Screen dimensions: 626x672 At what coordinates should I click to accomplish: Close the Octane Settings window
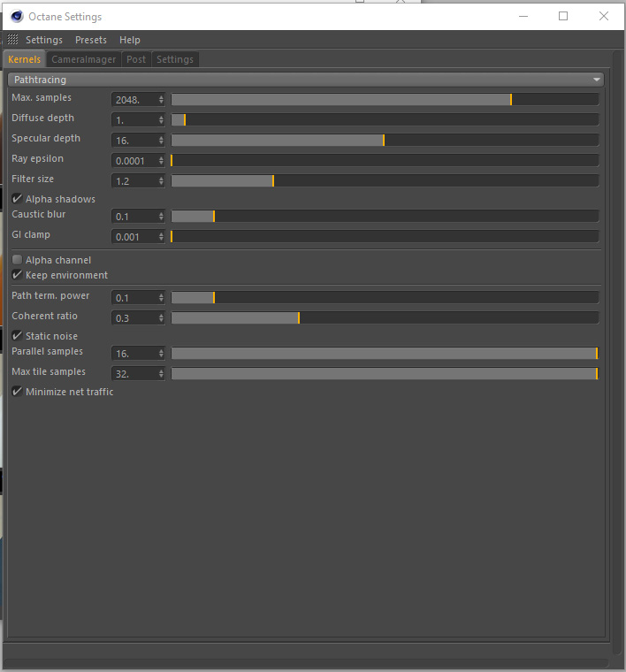(604, 16)
